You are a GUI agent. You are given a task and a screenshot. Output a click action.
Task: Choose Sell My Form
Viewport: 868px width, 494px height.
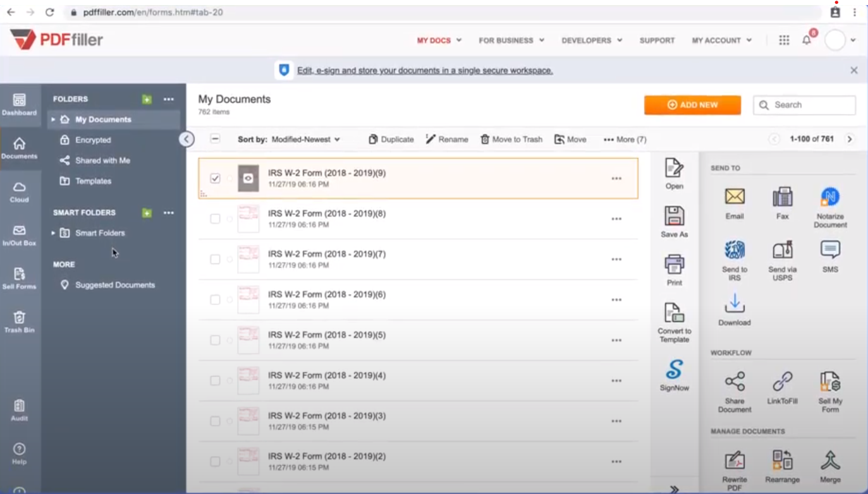830,392
